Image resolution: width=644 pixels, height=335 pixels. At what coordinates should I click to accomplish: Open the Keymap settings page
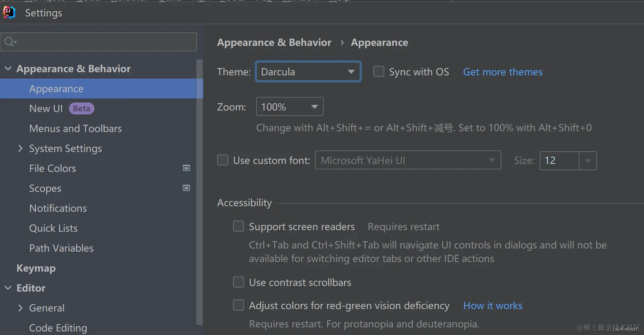click(x=36, y=268)
